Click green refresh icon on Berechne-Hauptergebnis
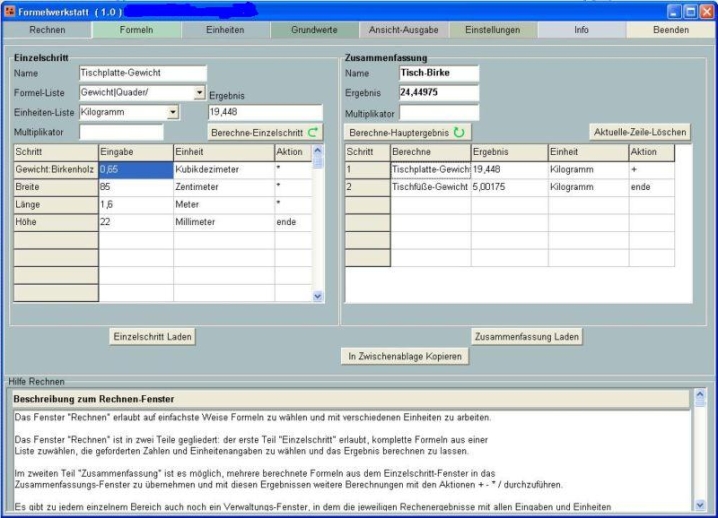 point(460,131)
